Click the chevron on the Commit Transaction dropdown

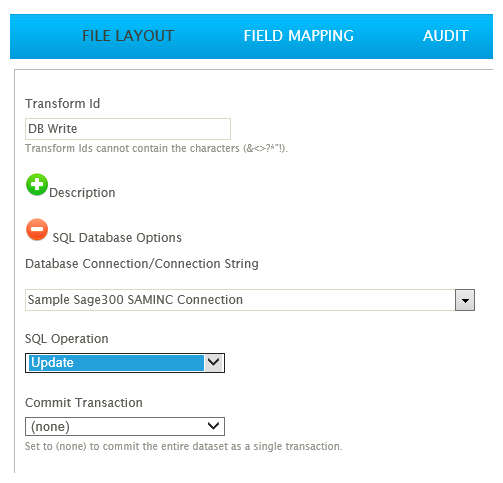(213, 426)
